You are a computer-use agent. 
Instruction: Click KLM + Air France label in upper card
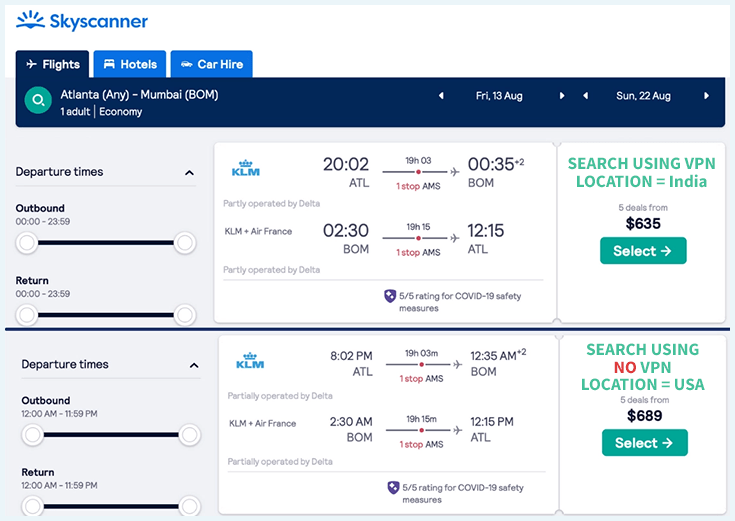tap(258, 231)
